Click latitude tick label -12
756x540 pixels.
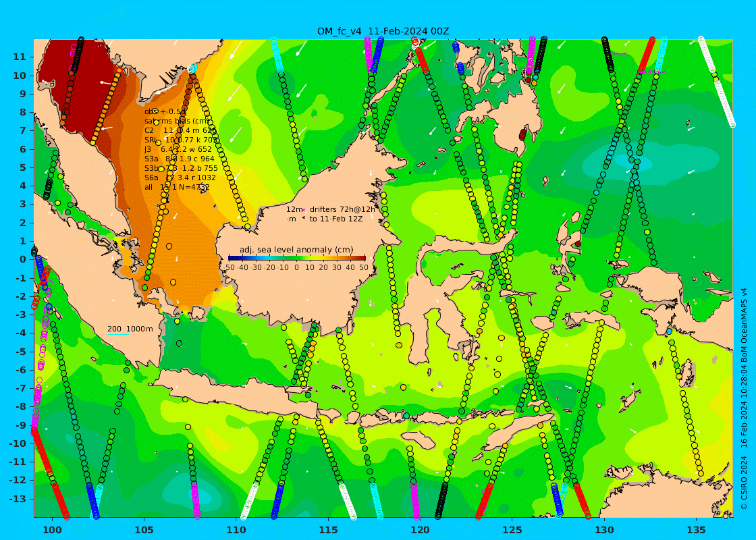click(x=18, y=480)
